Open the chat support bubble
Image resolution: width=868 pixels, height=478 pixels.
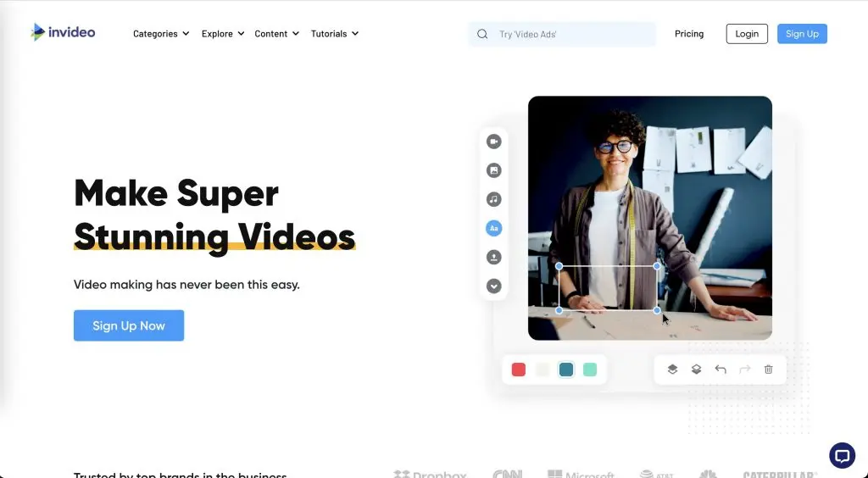pyautogui.click(x=842, y=455)
